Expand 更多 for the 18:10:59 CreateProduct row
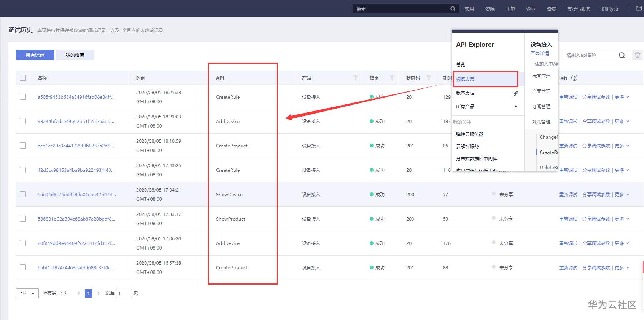 [x=622, y=146]
